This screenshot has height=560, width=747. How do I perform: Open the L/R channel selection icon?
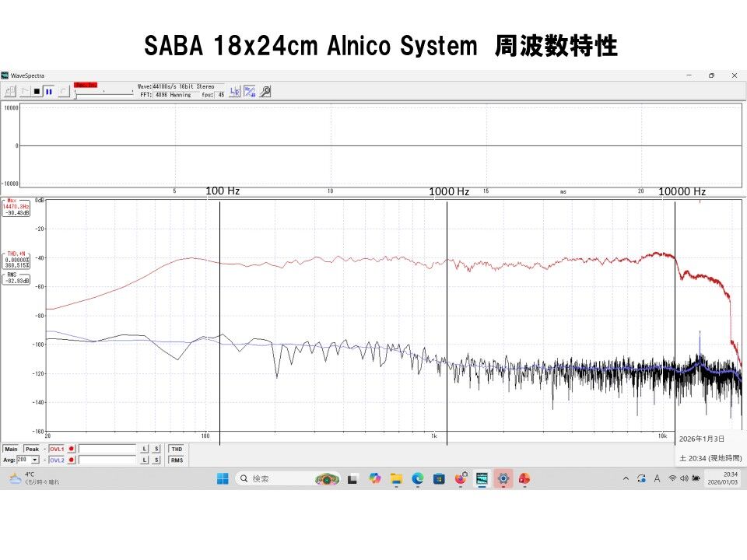[235, 92]
